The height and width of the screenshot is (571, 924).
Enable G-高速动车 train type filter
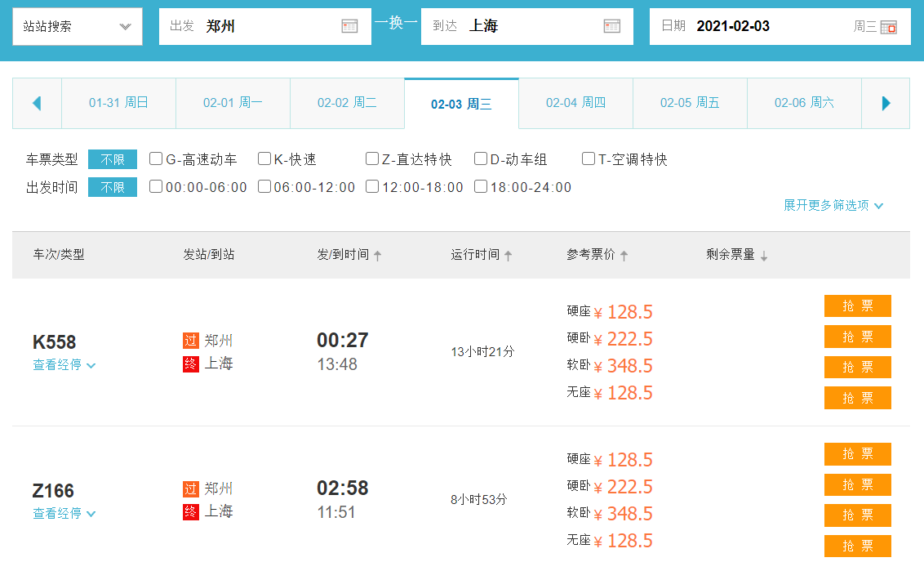(156, 158)
